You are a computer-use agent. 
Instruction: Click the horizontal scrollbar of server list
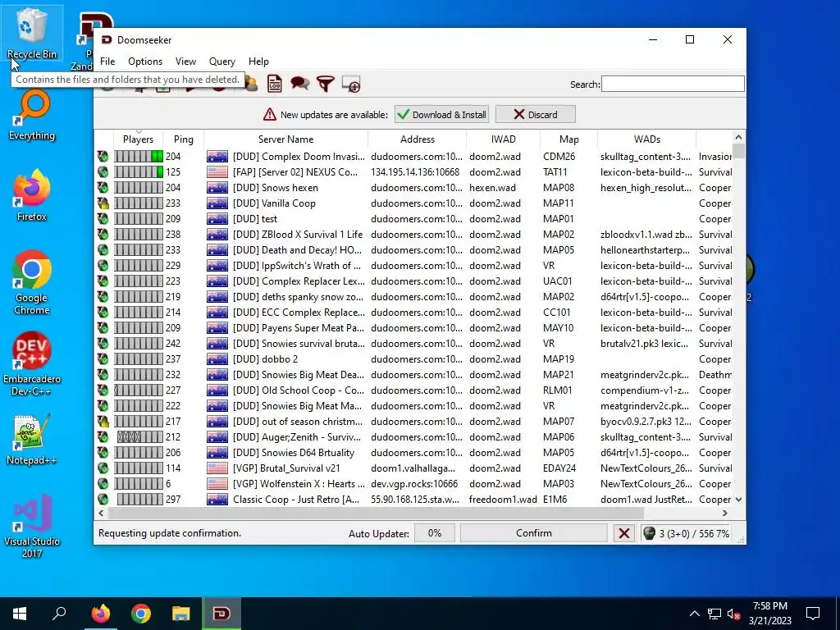point(375,514)
